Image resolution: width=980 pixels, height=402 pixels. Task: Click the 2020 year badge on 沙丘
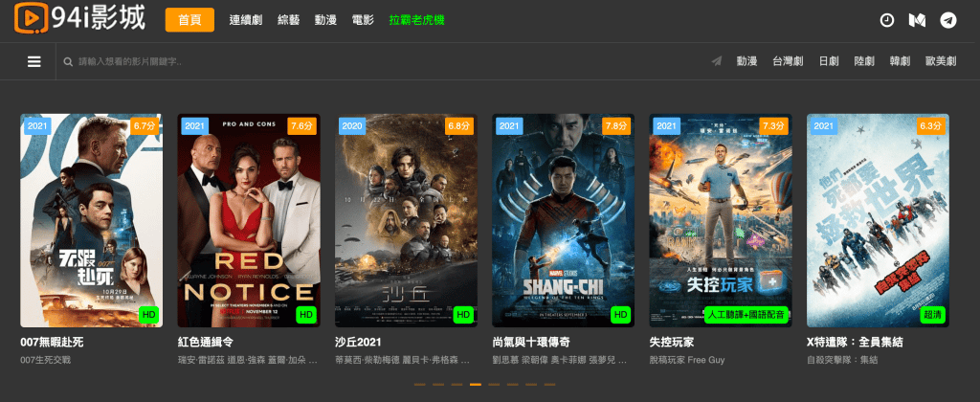[352, 125]
